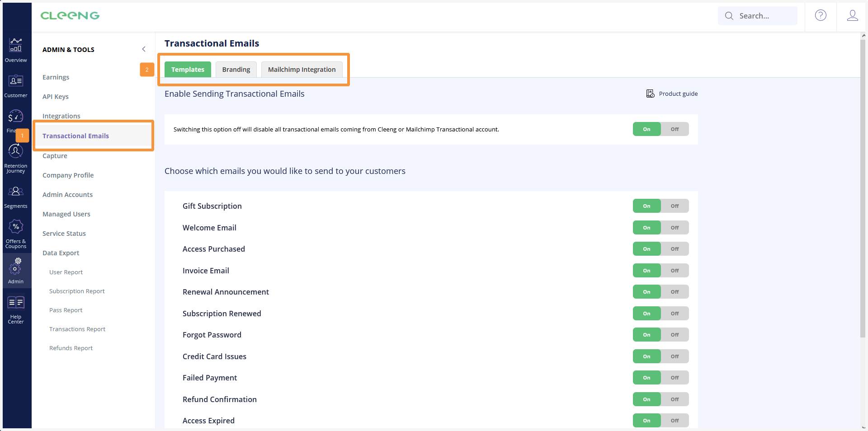Expand the Data Export section
868x431 pixels.
(x=61, y=253)
